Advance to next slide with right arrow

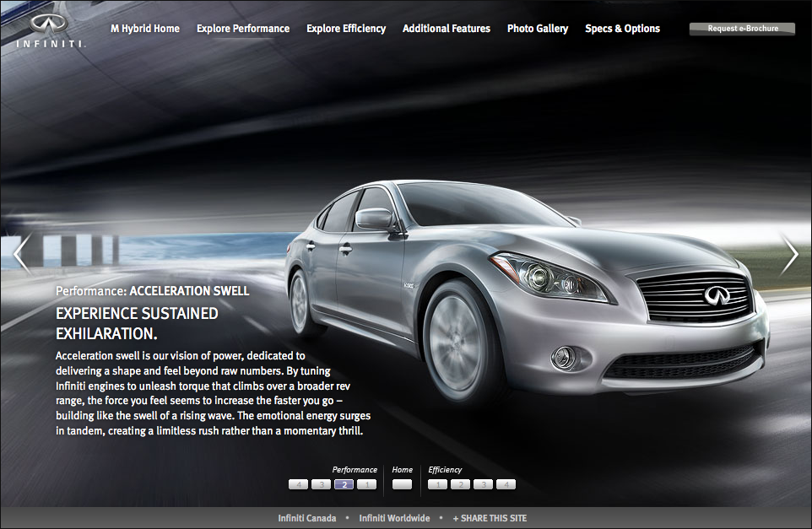tap(789, 254)
